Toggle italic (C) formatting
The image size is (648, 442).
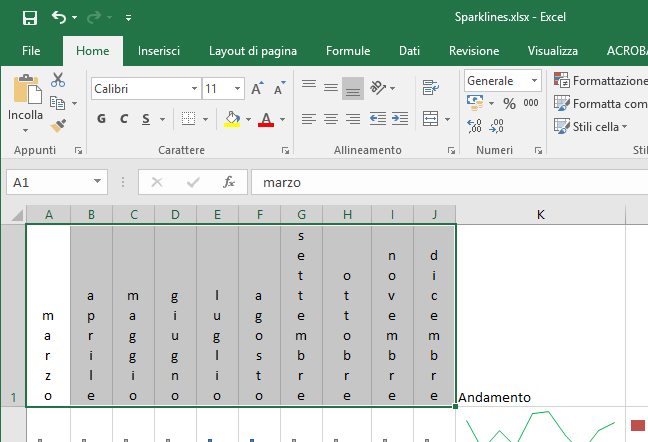click(124, 120)
